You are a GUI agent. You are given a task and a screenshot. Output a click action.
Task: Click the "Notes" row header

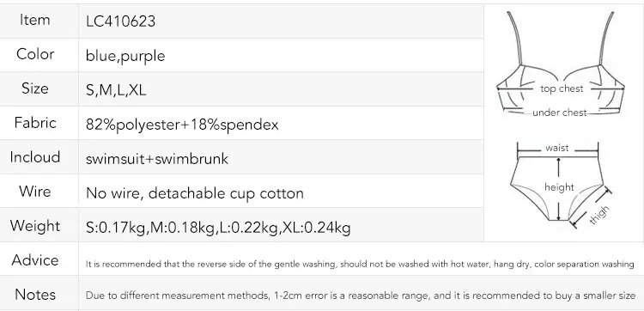tap(35, 294)
